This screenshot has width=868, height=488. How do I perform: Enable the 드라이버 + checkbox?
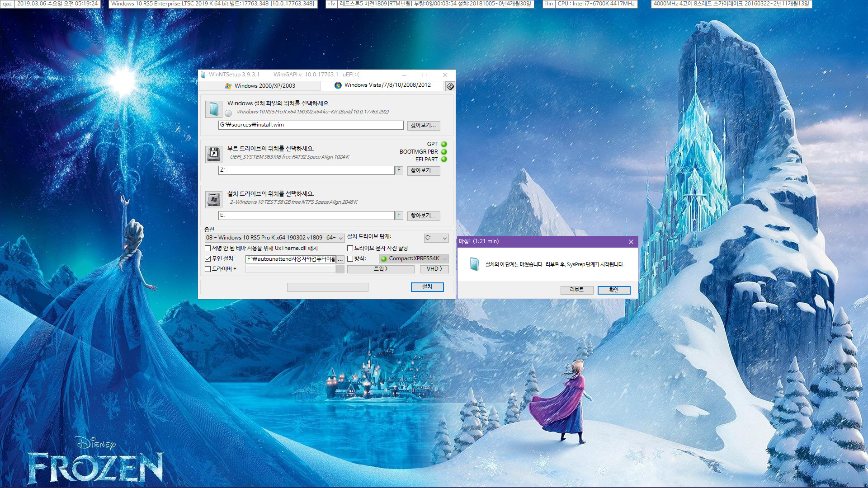(208, 269)
